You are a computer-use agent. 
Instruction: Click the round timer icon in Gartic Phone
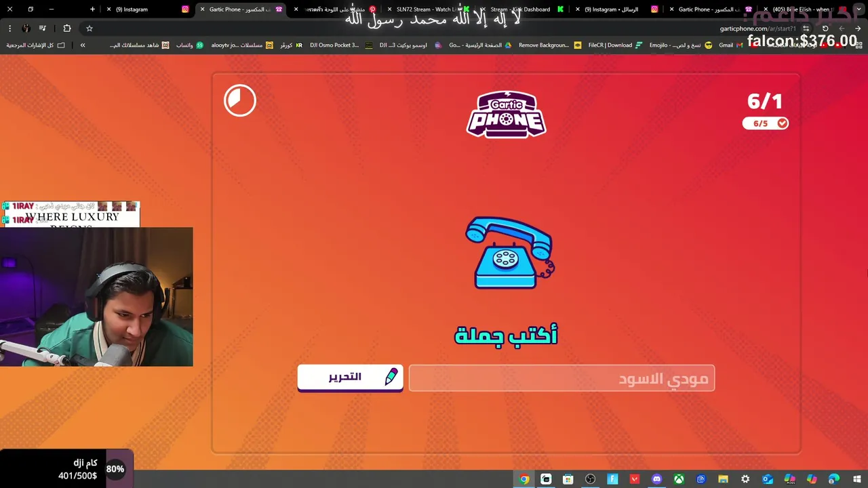[x=240, y=100]
